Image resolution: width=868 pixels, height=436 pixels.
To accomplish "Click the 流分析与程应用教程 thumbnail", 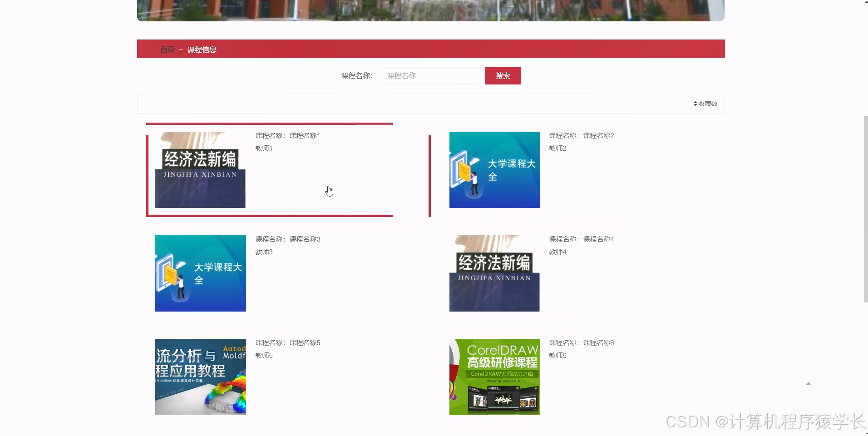I will (x=200, y=377).
